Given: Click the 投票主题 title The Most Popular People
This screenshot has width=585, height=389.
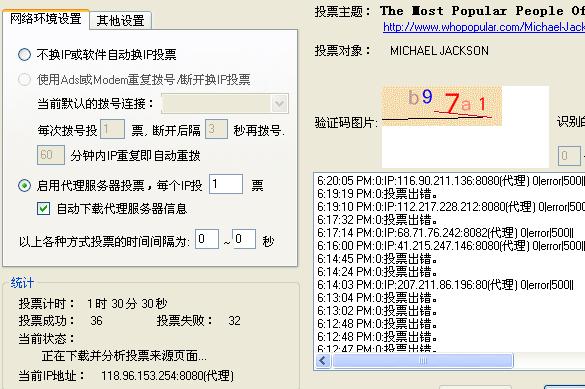Looking at the screenshot, I should (482, 11).
